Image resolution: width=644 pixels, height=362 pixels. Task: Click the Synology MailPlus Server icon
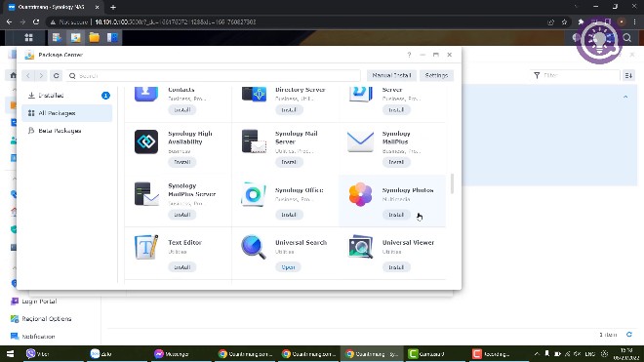coord(146,194)
